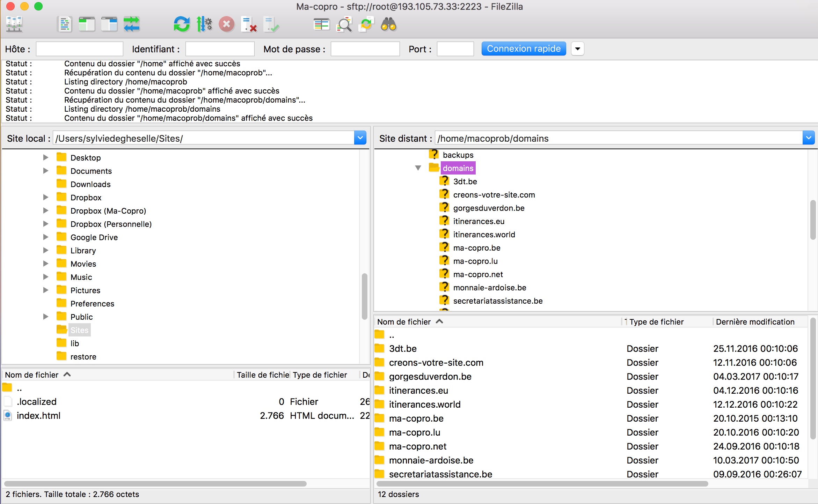Click the Identifiant input field

(x=220, y=49)
